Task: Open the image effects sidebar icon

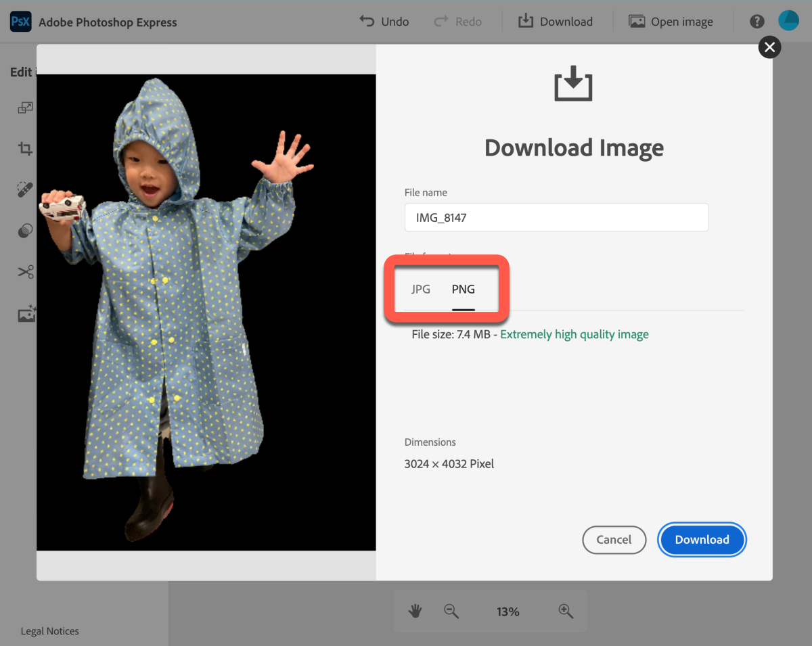Action: coord(26,314)
